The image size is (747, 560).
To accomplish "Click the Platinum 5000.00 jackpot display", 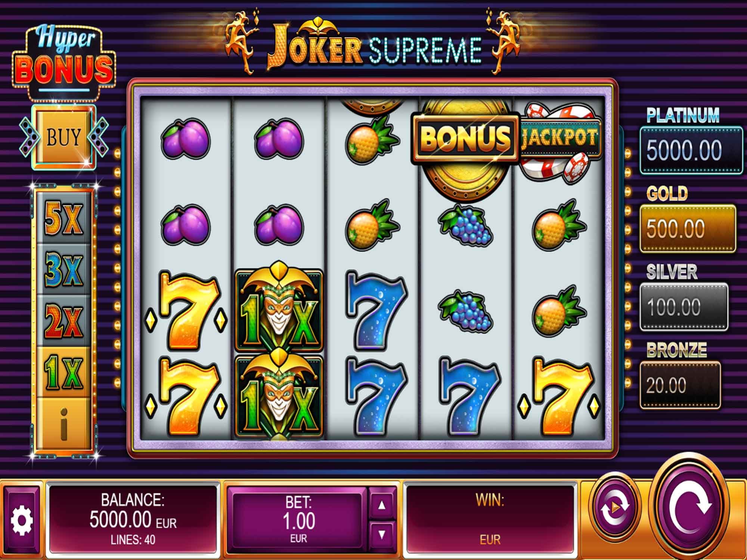I will click(691, 150).
